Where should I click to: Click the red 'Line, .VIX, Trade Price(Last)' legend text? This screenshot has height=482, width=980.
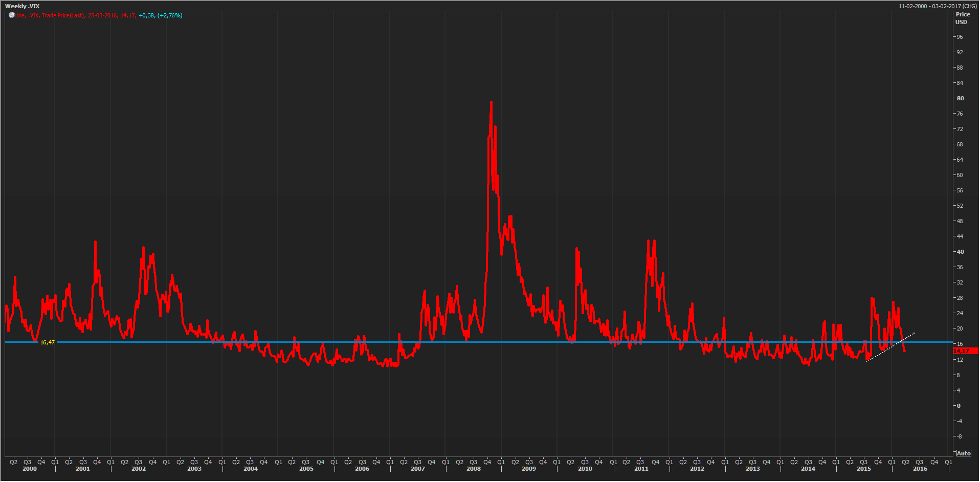tap(50, 15)
